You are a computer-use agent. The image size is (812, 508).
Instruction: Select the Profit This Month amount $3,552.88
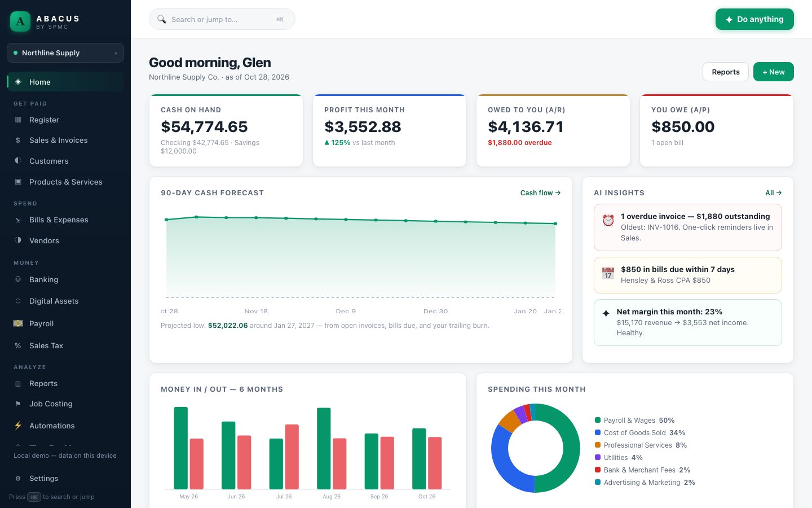363,127
